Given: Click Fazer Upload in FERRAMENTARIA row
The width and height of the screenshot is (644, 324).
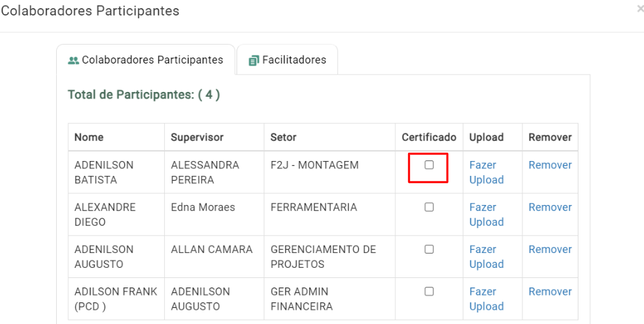Looking at the screenshot, I should coord(487,214).
